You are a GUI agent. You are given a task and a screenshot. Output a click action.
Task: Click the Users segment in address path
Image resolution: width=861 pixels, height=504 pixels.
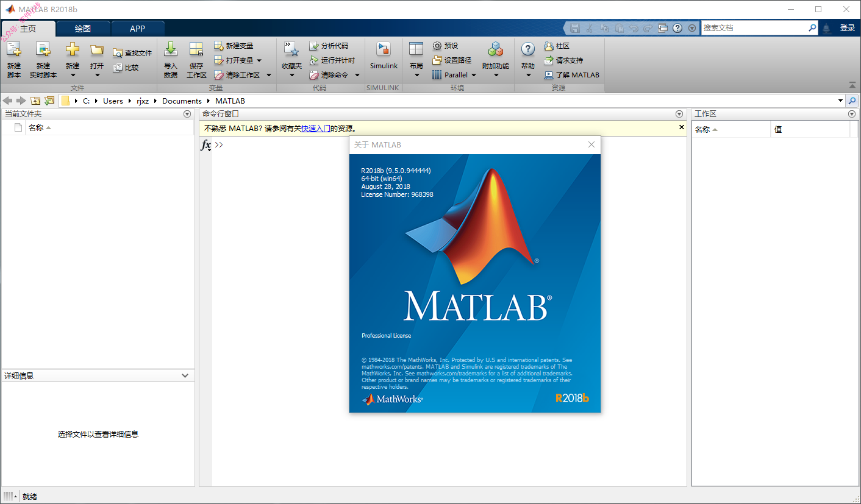pos(113,101)
